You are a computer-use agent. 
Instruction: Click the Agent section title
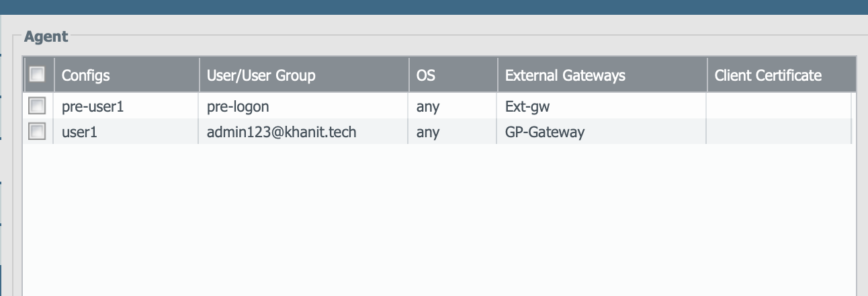point(46,36)
